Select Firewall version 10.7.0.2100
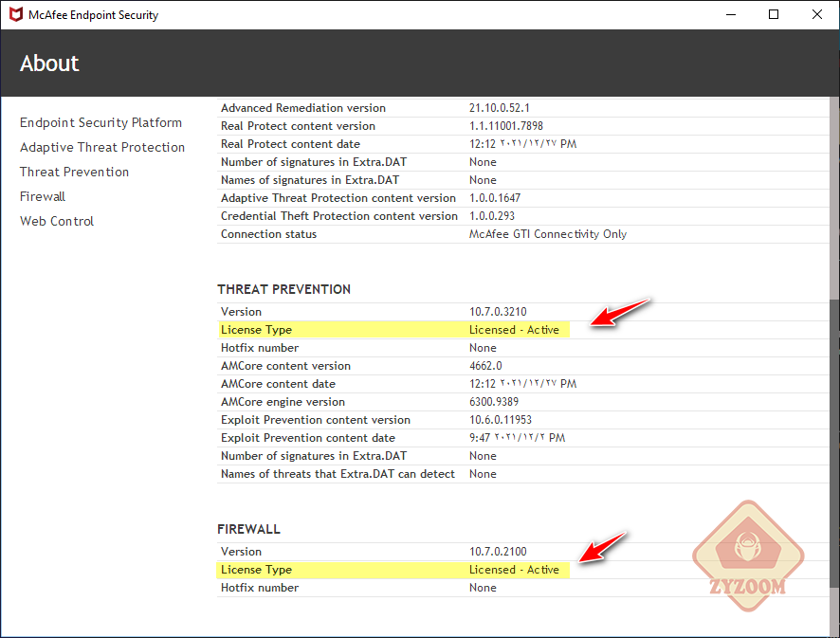The image size is (840, 638). click(x=498, y=552)
